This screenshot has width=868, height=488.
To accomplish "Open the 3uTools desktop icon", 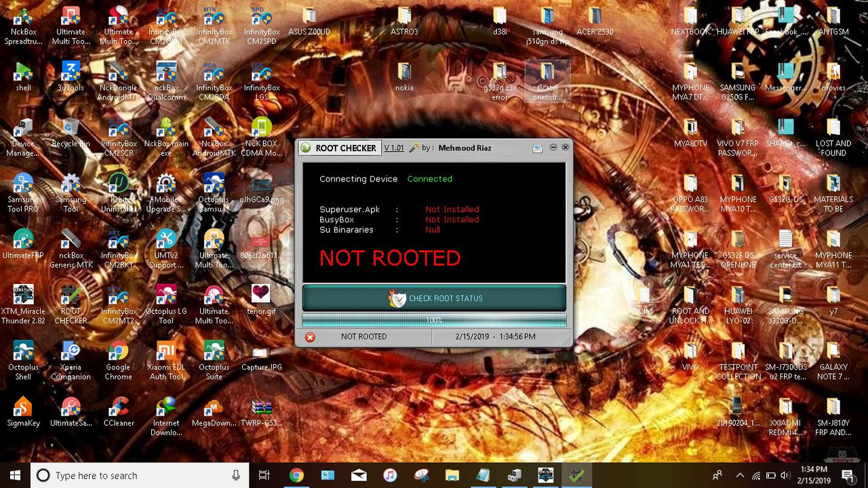I will (x=71, y=77).
